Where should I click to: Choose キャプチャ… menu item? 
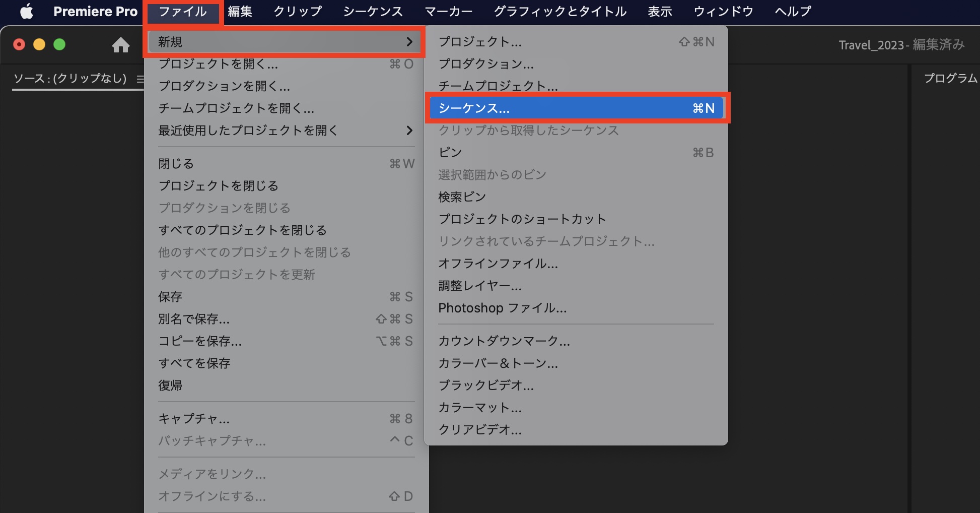(287, 419)
